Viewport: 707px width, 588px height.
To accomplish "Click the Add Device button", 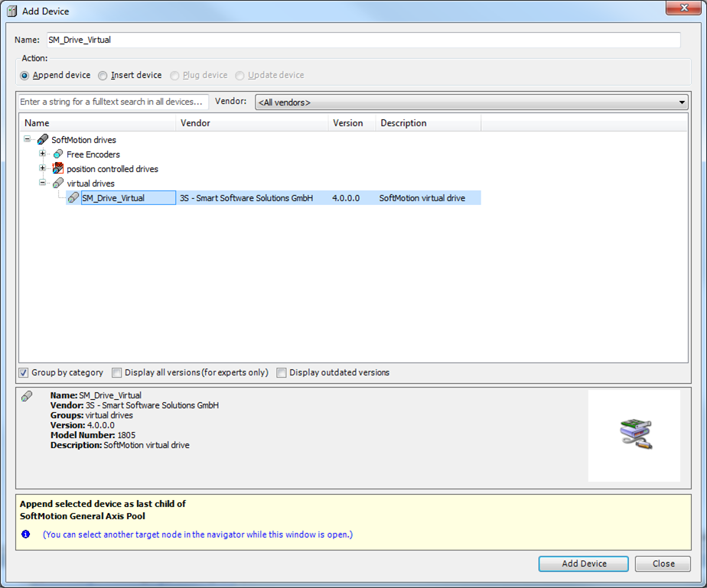I will [x=584, y=564].
